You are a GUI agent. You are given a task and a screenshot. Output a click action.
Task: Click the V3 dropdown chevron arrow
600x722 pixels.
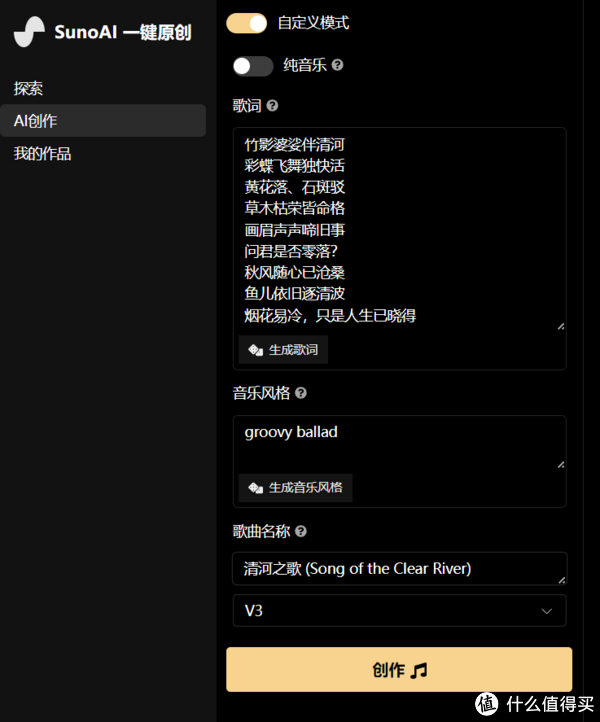(547, 610)
